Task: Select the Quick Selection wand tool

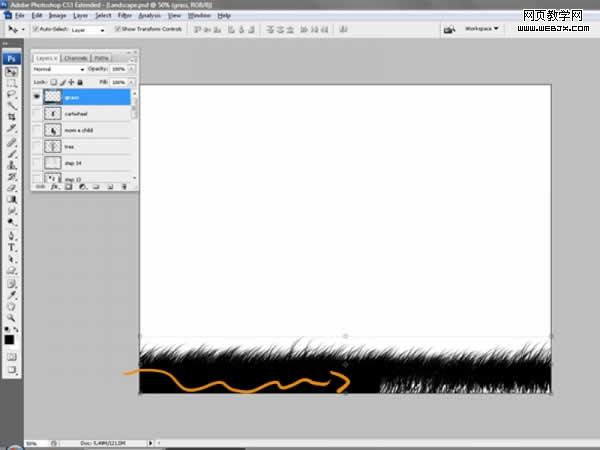Action: tap(11, 105)
